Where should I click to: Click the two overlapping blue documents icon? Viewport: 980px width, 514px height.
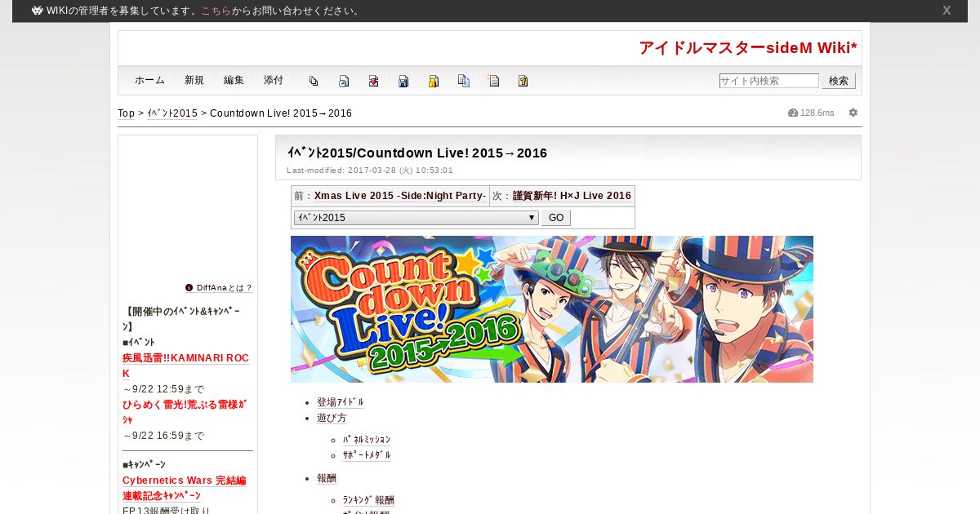click(x=464, y=81)
